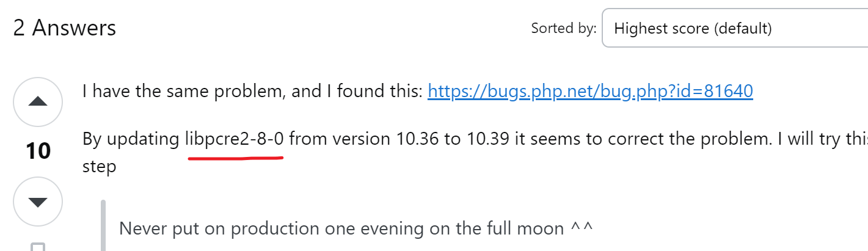Downvote the answer with the down arrow
Image resolution: width=868 pixels, height=251 pixels.
coord(38,202)
